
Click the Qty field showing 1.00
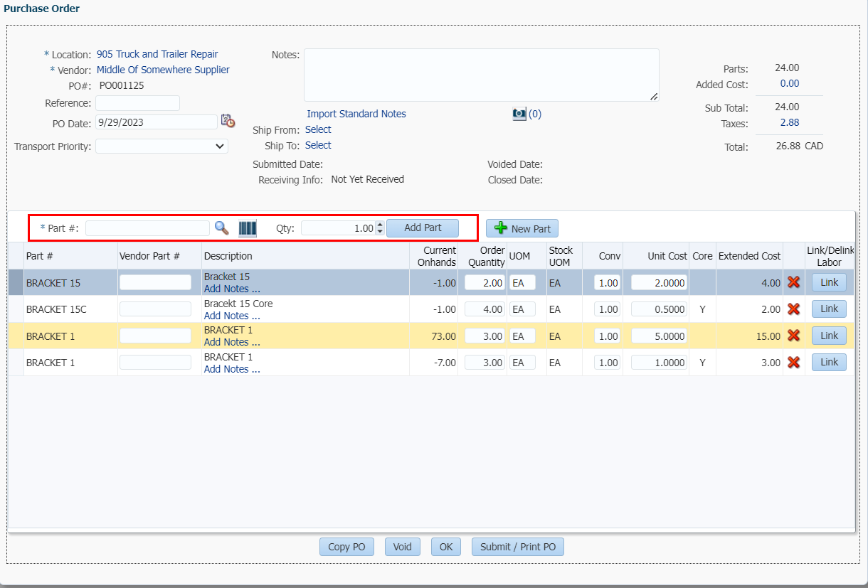(x=338, y=228)
